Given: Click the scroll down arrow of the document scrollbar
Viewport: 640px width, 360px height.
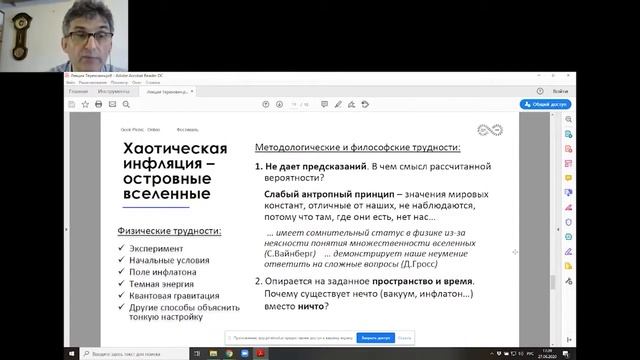Looking at the screenshot, I should point(553,344).
